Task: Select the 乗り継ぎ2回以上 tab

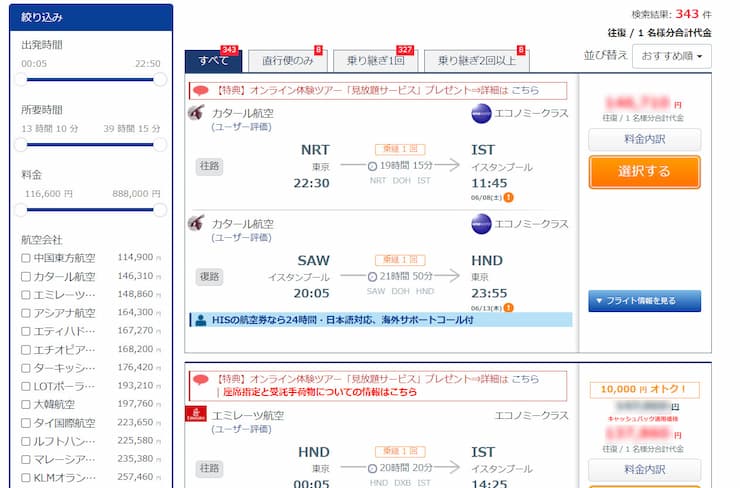Action: 477,60
